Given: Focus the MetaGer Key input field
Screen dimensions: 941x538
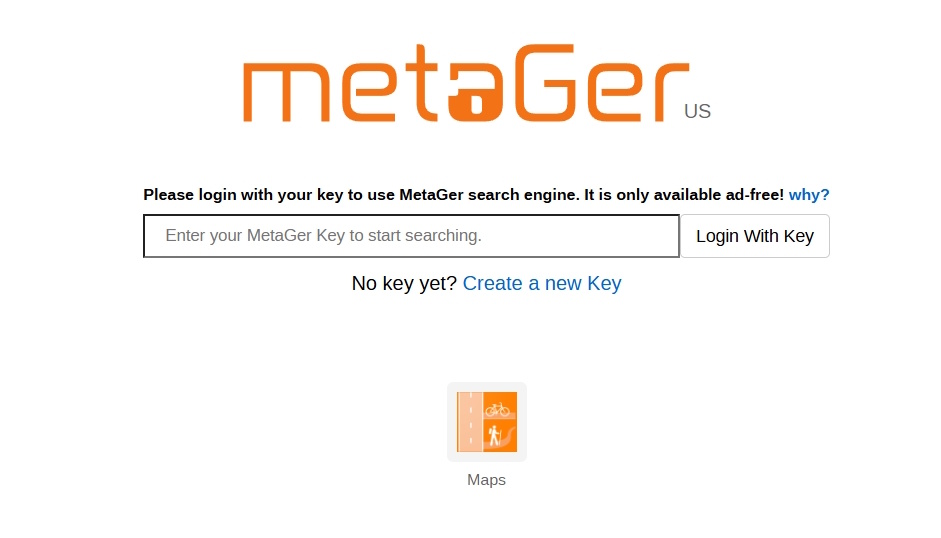Looking at the screenshot, I should click(411, 236).
